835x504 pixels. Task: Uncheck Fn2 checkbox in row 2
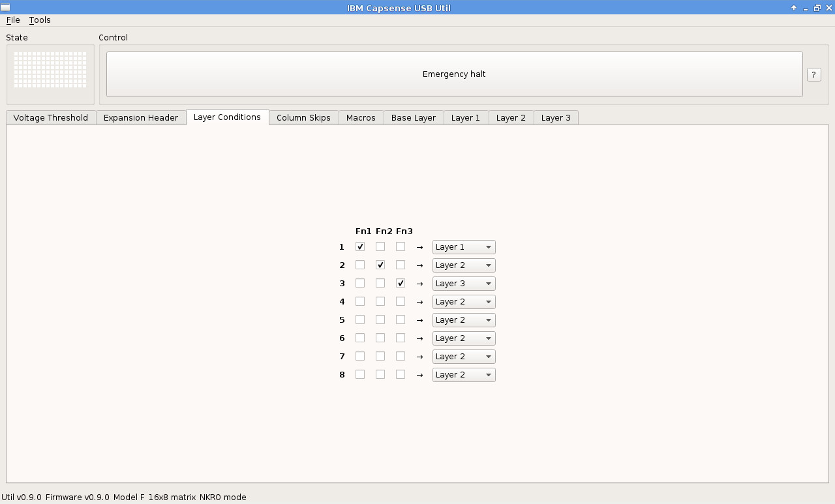point(380,265)
